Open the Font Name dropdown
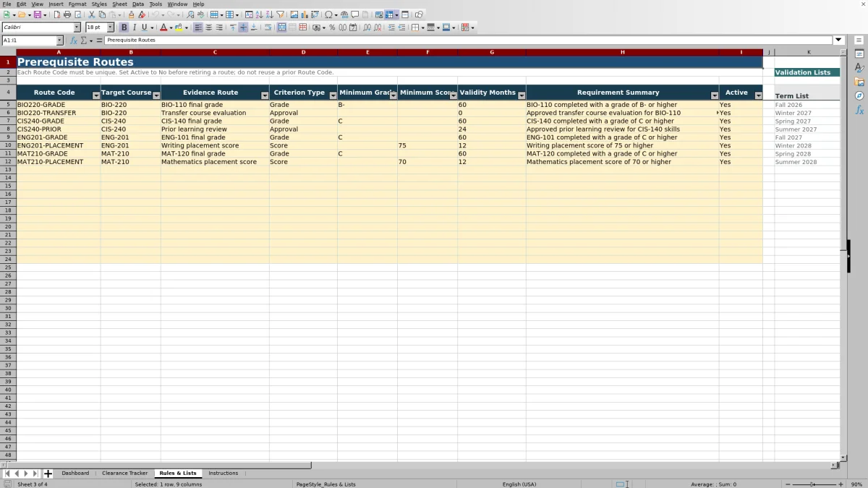 [77, 27]
